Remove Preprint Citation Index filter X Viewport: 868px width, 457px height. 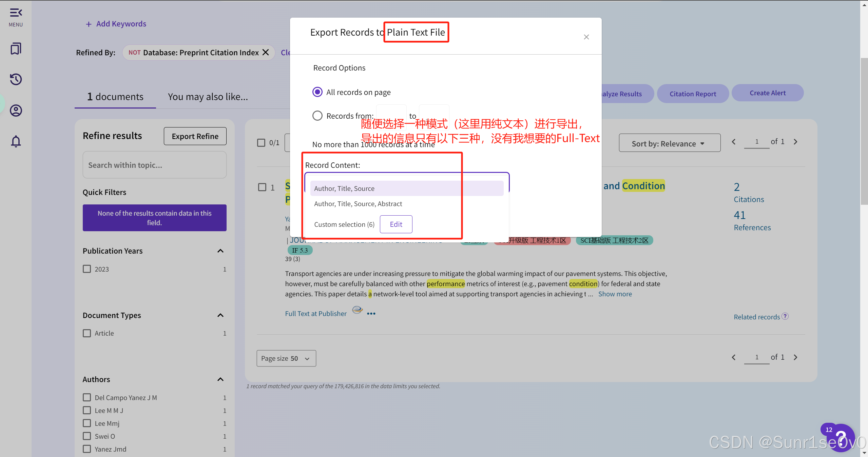(266, 53)
